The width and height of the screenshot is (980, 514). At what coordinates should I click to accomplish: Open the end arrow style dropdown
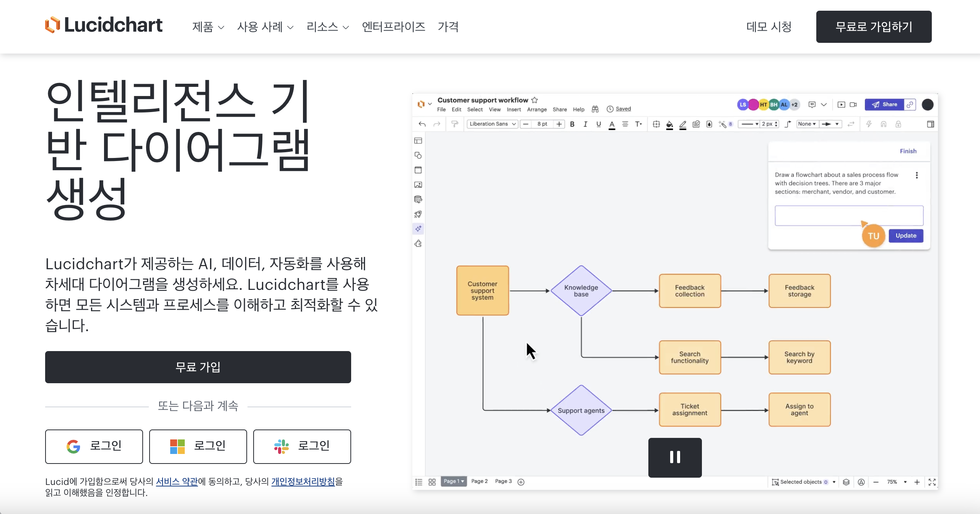[830, 124]
